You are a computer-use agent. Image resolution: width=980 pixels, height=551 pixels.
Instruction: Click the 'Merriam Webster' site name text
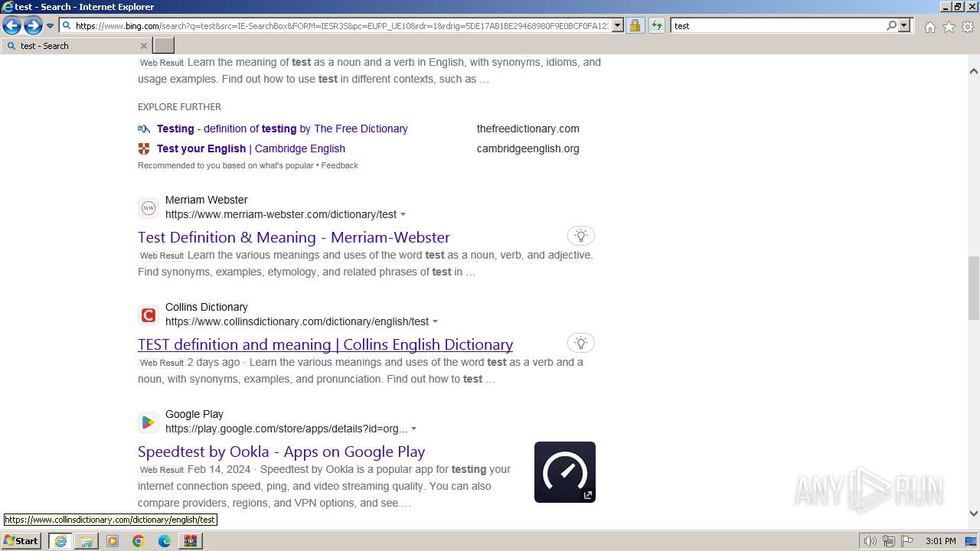pyautogui.click(x=207, y=200)
